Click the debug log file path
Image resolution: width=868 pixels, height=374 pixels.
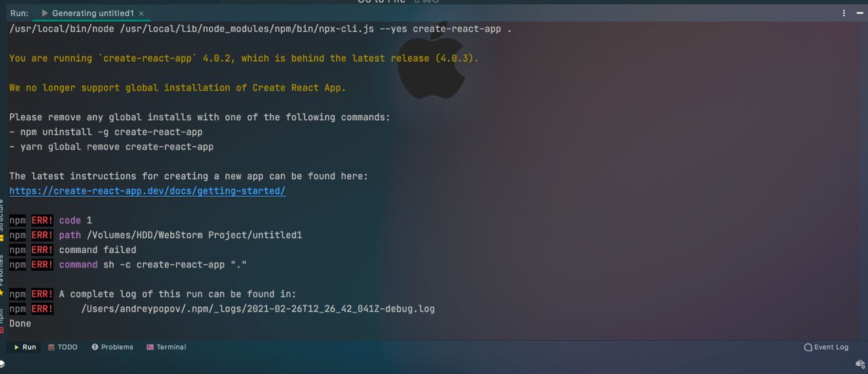click(x=258, y=309)
